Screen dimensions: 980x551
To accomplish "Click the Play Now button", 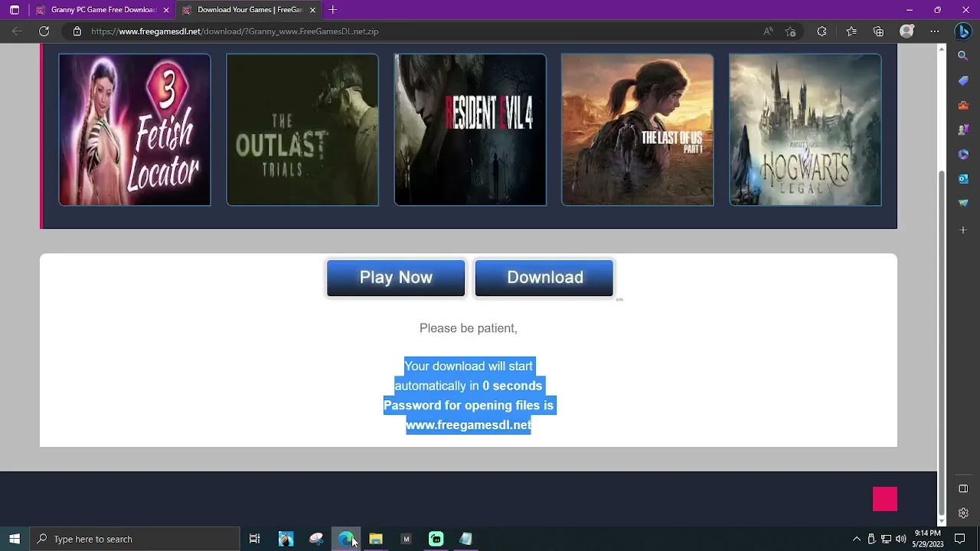I will 396,278.
